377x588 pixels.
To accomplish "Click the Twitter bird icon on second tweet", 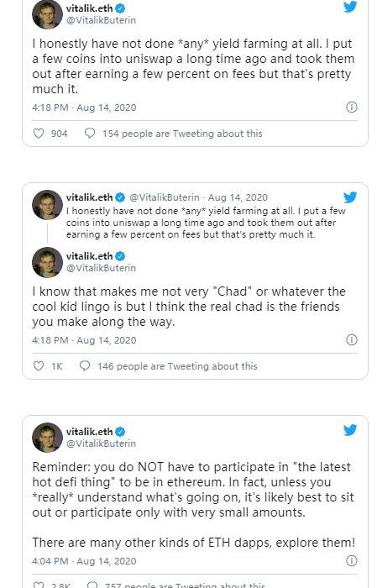I will [350, 197].
